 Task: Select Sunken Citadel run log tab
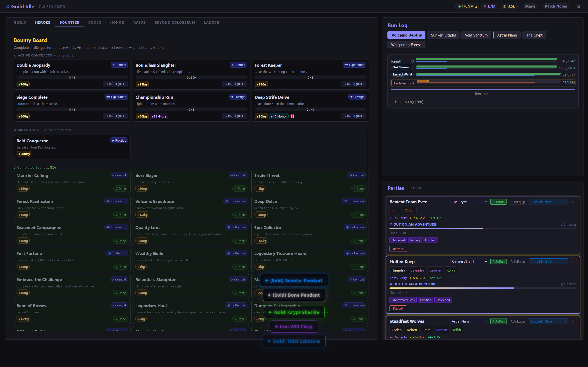(x=443, y=35)
